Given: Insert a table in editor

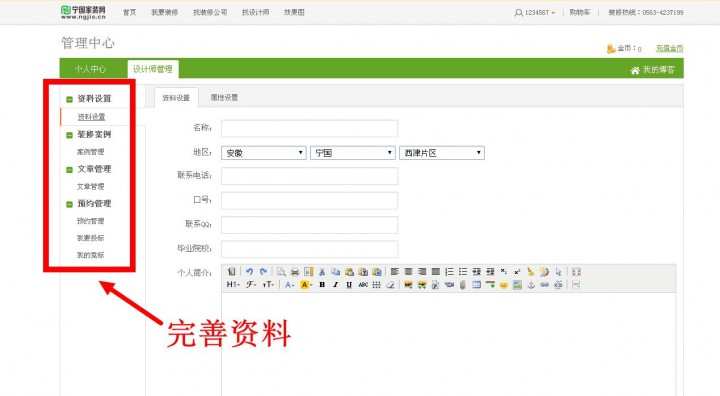Looking at the screenshot, I should 477,285.
